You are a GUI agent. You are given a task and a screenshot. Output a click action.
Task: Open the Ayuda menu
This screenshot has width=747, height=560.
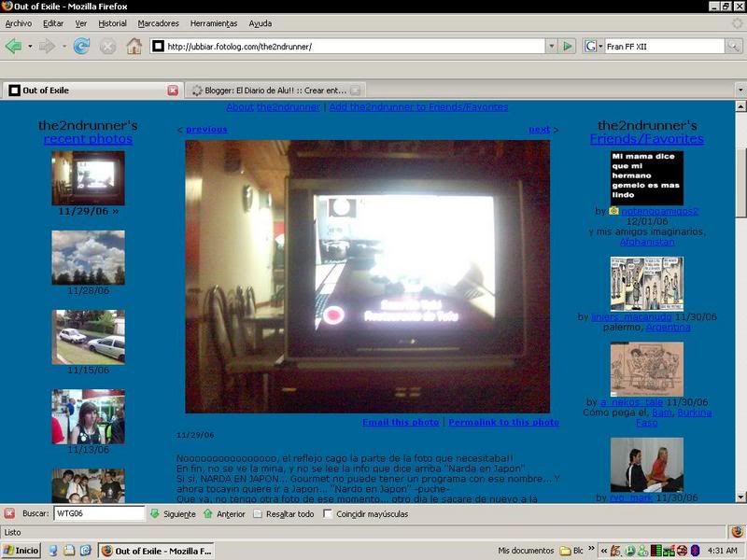(x=261, y=23)
